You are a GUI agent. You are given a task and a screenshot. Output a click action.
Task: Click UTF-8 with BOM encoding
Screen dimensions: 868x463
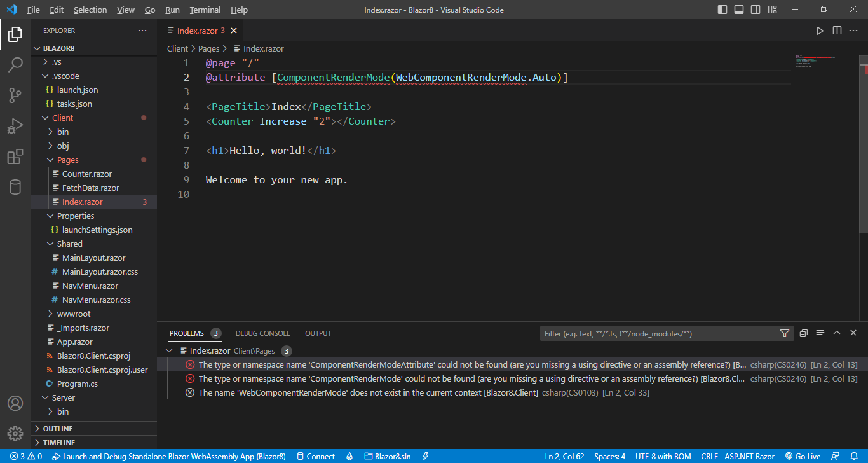(x=663, y=457)
